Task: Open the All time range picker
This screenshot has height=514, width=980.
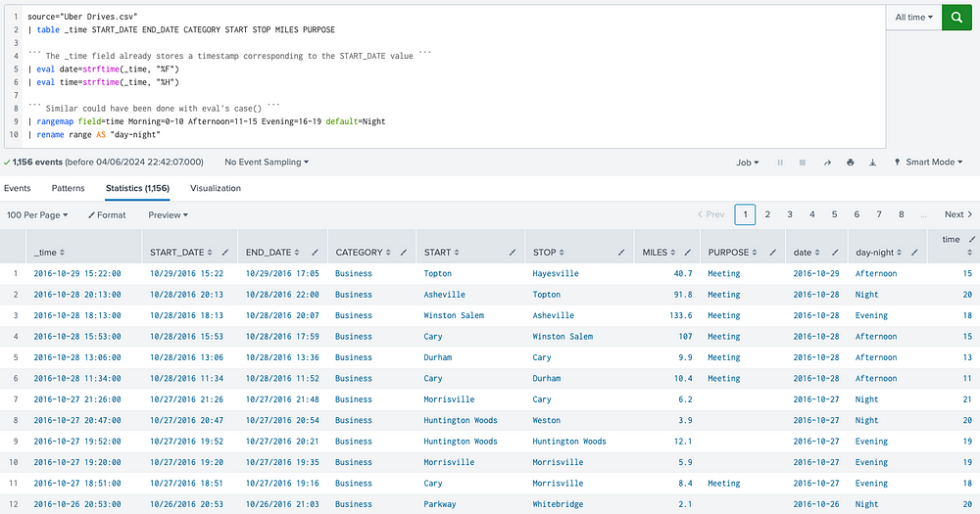Action: pyautogui.click(x=913, y=18)
